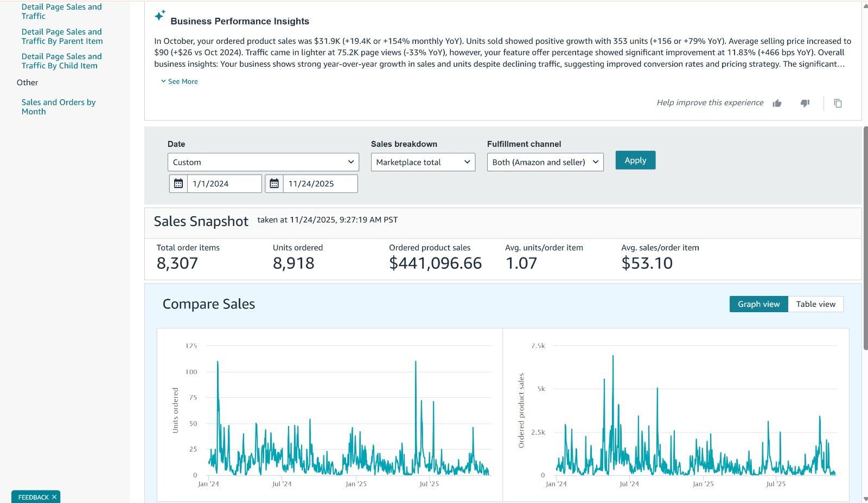This screenshot has height=503, width=868.
Task: Click the snapshot timestamp 'taken at 11/24/2025'
Action: tap(328, 220)
